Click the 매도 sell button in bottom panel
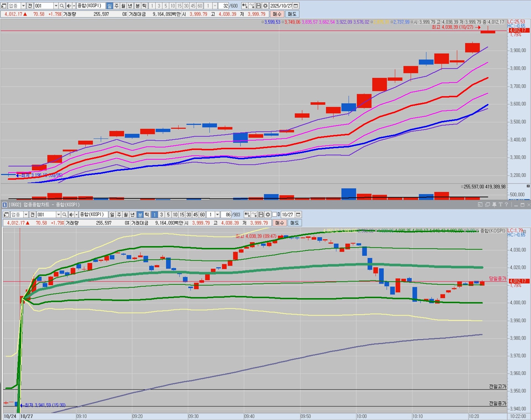 pyautogui.click(x=295, y=223)
